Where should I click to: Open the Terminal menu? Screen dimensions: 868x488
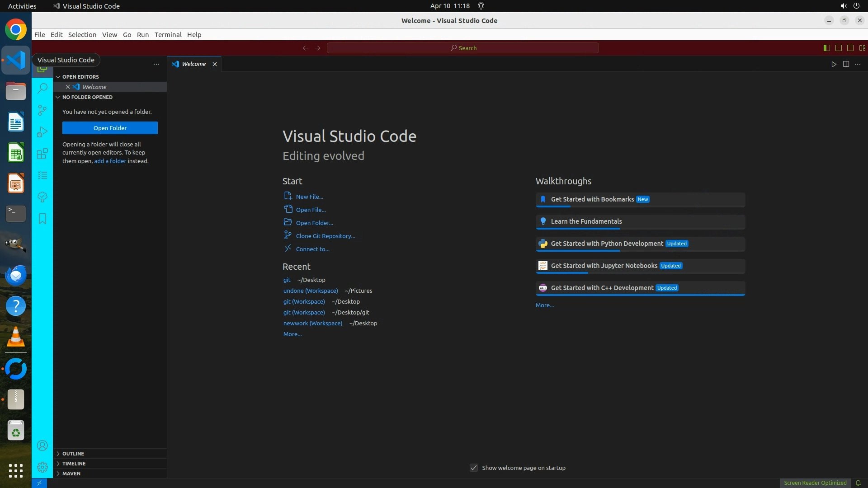pyautogui.click(x=168, y=35)
